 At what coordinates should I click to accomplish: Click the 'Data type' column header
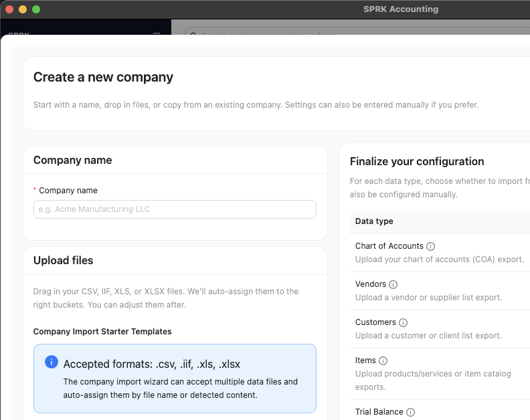point(374,221)
